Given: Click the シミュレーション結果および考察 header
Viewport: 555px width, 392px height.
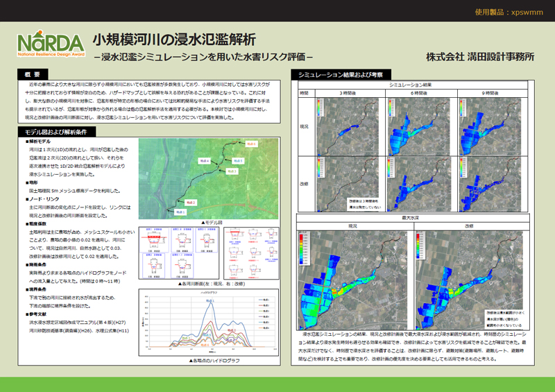Looking at the screenshot, I should tap(345, 74).
